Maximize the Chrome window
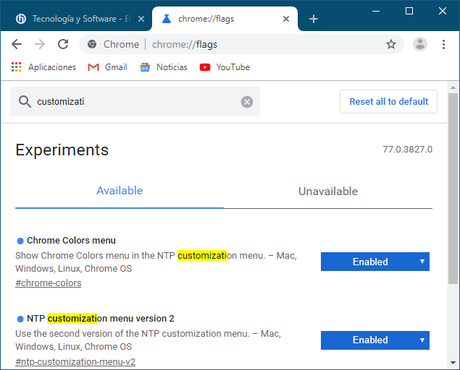 (x=409, y=11)
